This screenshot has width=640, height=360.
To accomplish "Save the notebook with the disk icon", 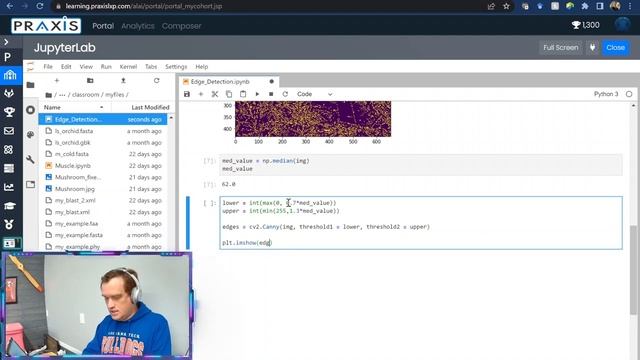I will click(187, 94).
